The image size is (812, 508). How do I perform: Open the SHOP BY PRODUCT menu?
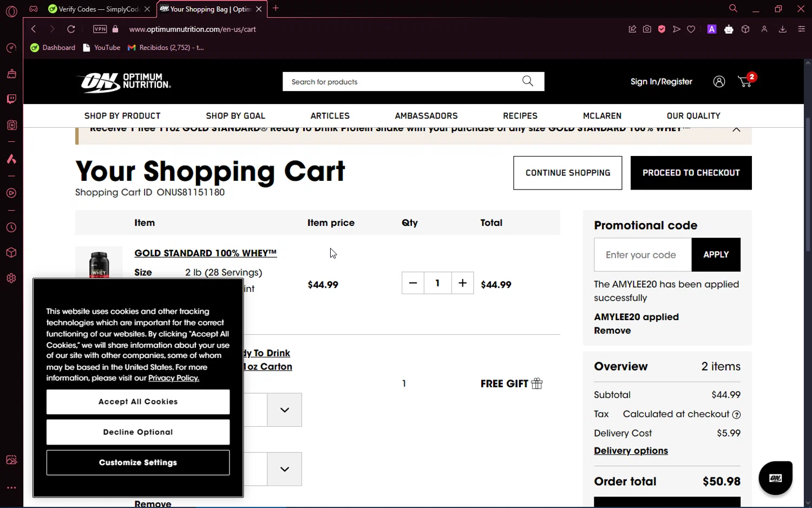(x=122, y=116)
